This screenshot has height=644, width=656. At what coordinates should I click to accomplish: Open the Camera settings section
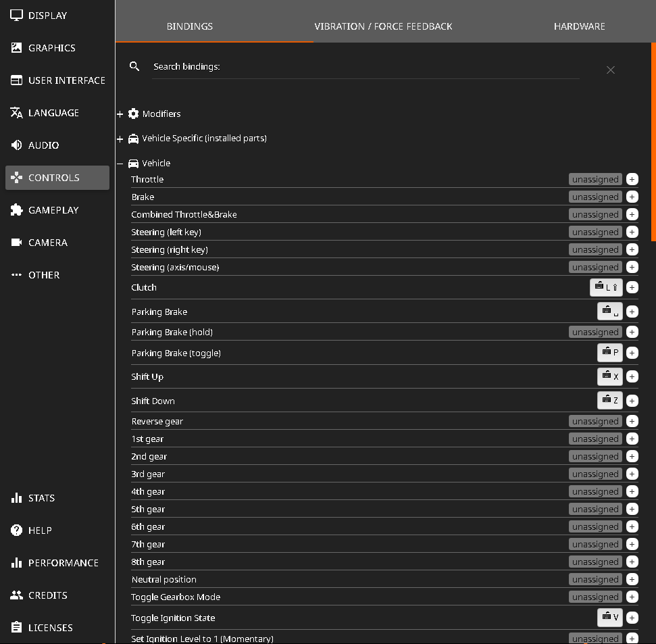point(47,243)
